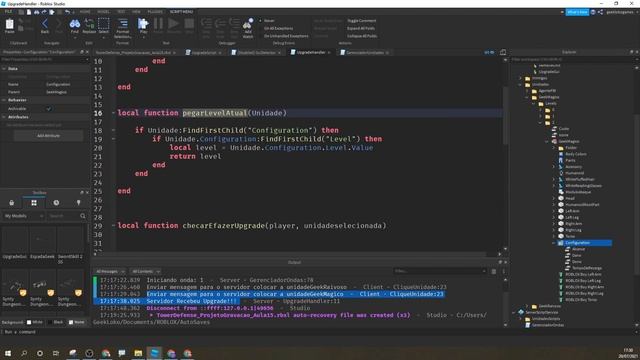Open the My Models dropdown
Image resolution: width=640 pixels, height=360 pixels.
pos(24,216)
